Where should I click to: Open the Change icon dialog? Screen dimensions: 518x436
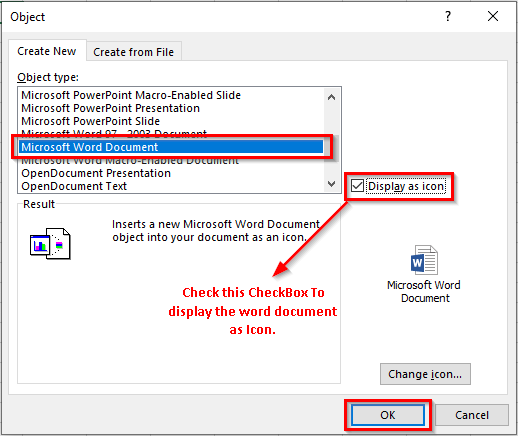click(x=425, y=374)
